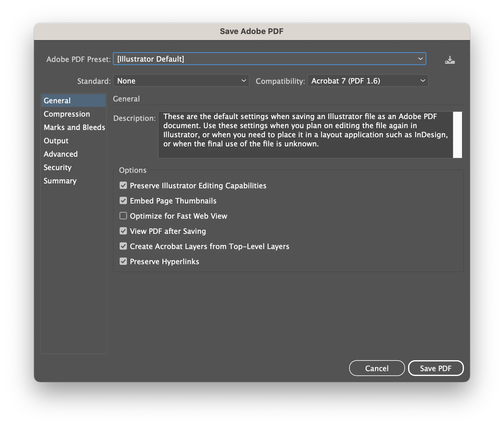Screen dimensions: 504x427
Task: Toggle Create Acrobat Layers from Top-Level Layers
Action: pyautogui.click(x=123, y=246)
